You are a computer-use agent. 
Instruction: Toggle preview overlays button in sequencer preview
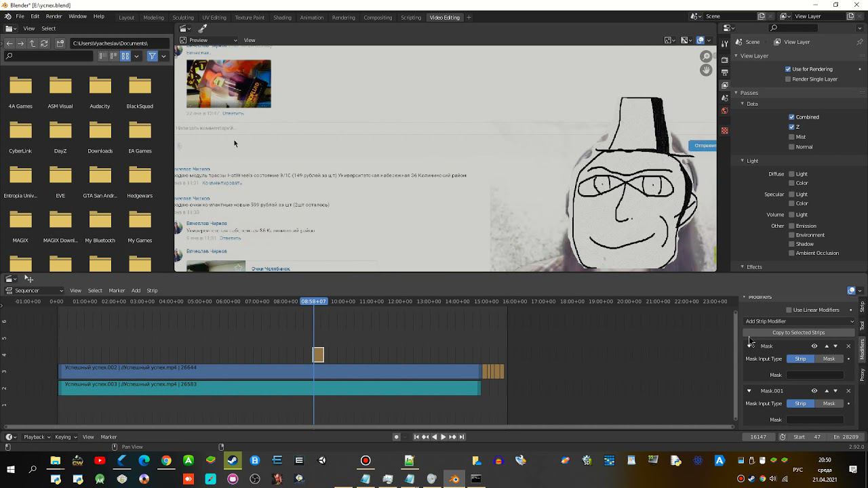(701, 40)
